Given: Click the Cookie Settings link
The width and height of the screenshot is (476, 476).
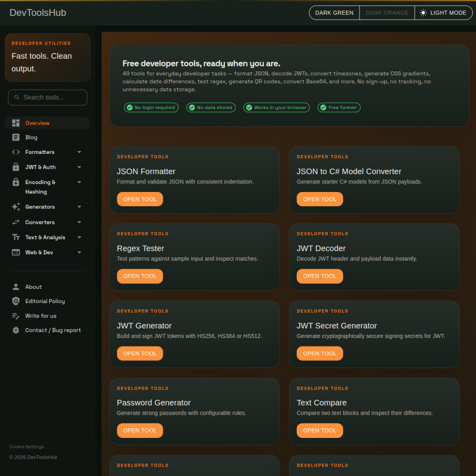Looking at the screenshot, I should 27,446.
